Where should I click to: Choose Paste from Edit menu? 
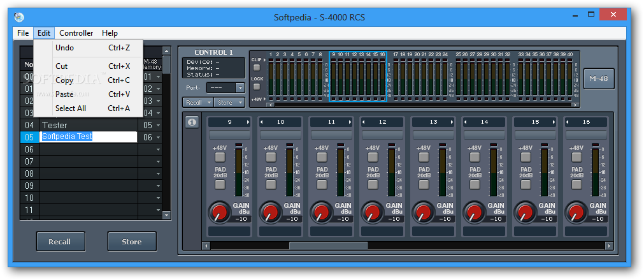89,94
